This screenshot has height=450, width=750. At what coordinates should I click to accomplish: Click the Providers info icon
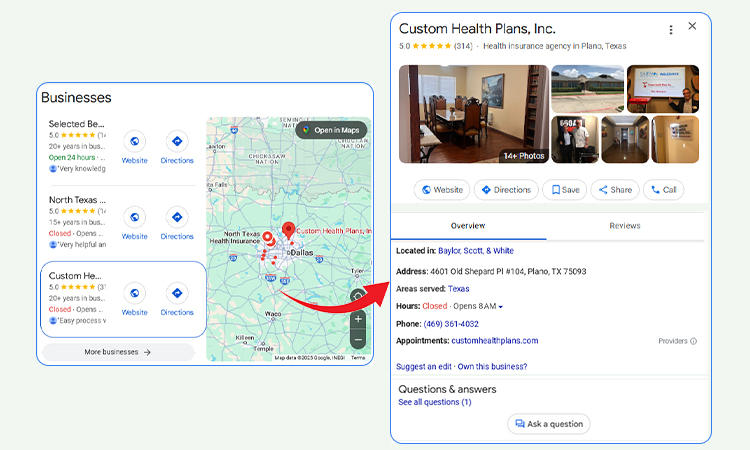click(694, 341)
